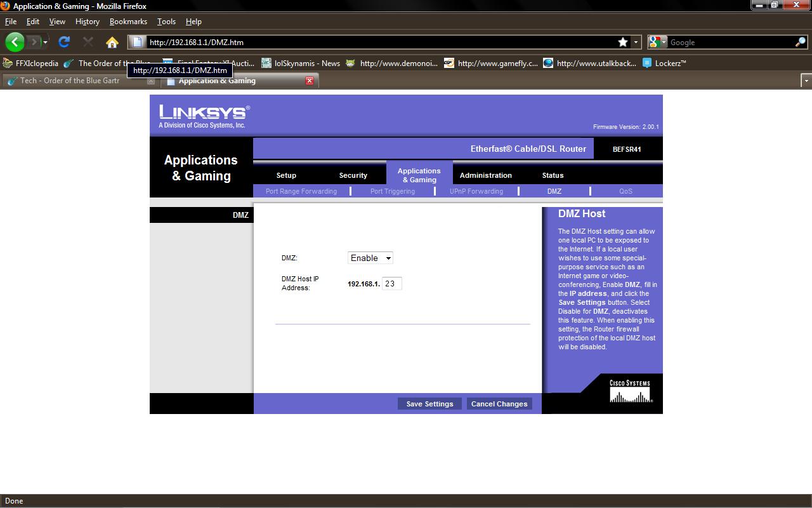812x508 pixels.
Task: Go forward with the forward arrow button
Action: (34, 42)
